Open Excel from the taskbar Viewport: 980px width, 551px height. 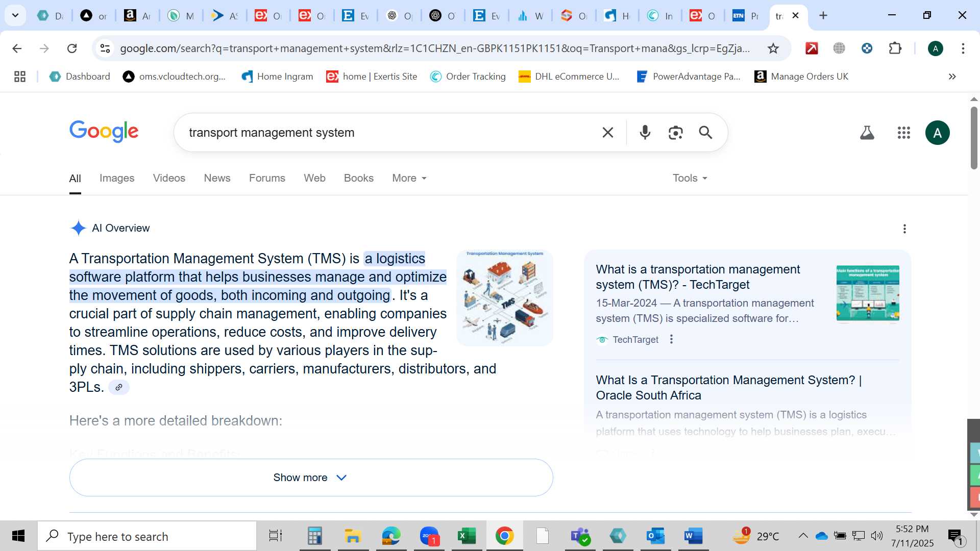pyautogui.click(x=467, y=536)
